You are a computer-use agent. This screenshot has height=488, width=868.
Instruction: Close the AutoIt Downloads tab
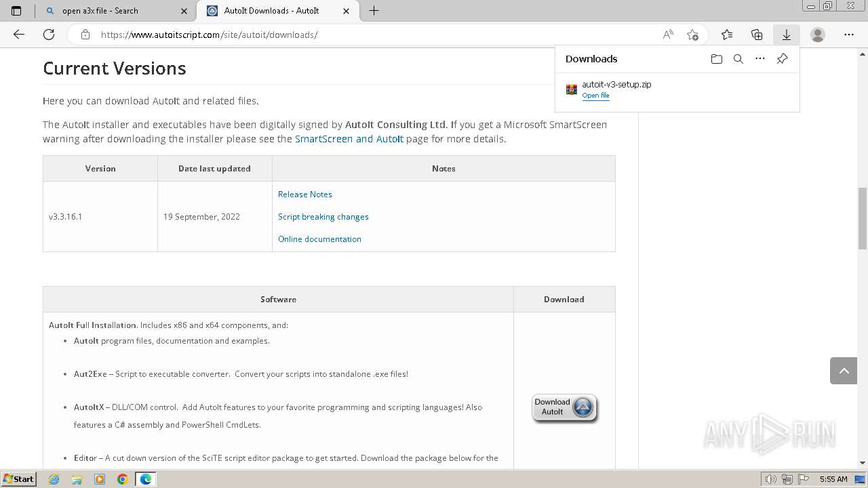tap(347, 11)
